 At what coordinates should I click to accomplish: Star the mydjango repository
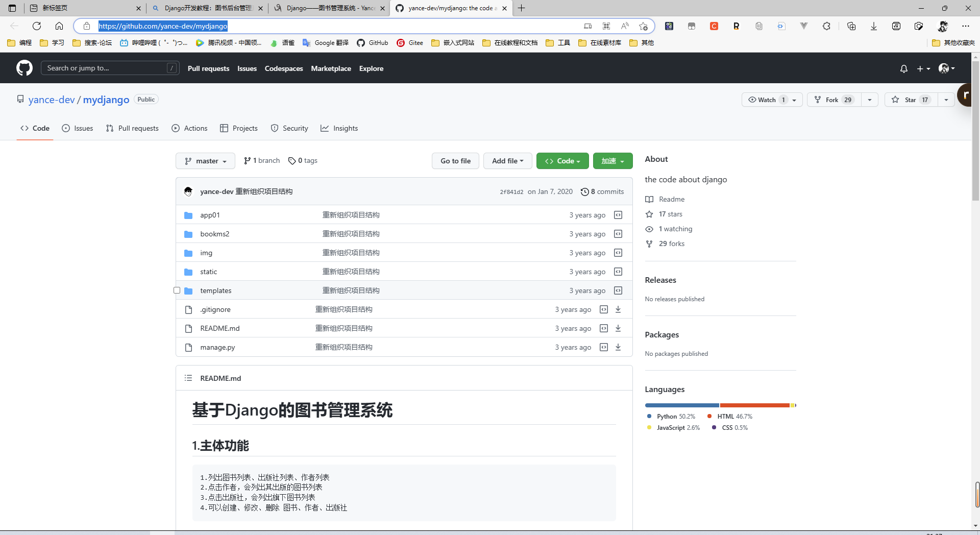pyautogui.click(x=911, y=100)
